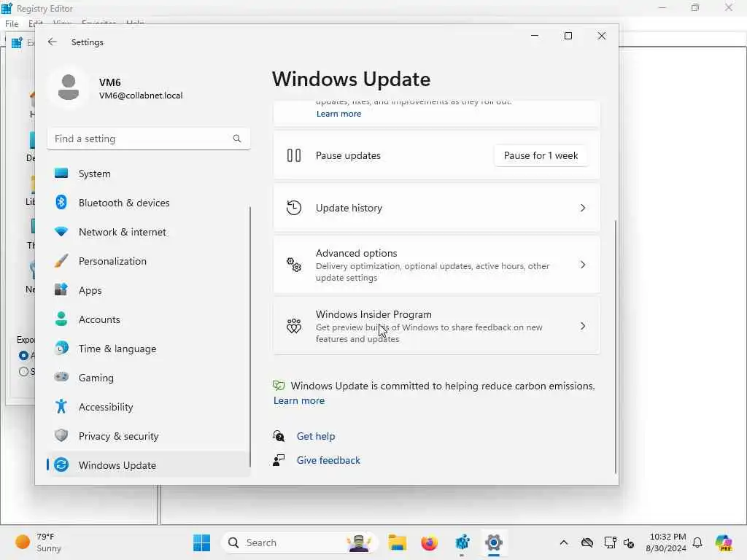Open System settings category

149,174
